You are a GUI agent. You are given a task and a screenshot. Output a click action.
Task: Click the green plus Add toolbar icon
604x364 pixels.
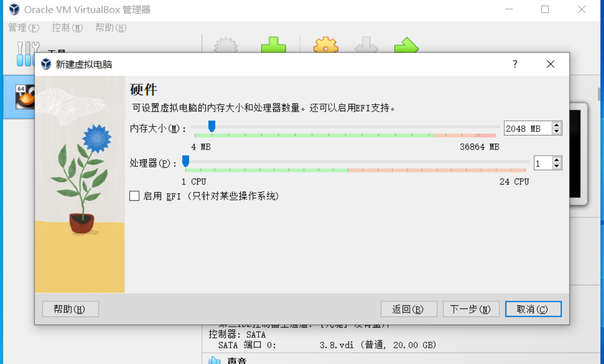[x=274, y=45]
